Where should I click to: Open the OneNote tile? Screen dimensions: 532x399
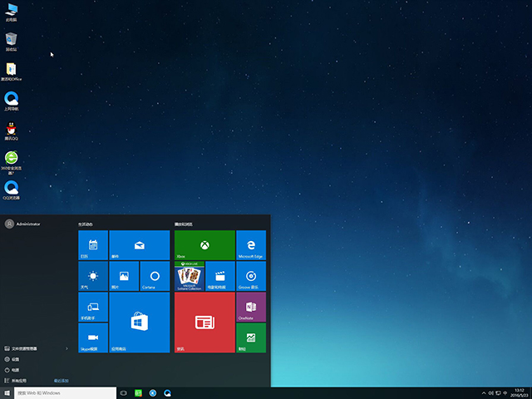point(251,307)
